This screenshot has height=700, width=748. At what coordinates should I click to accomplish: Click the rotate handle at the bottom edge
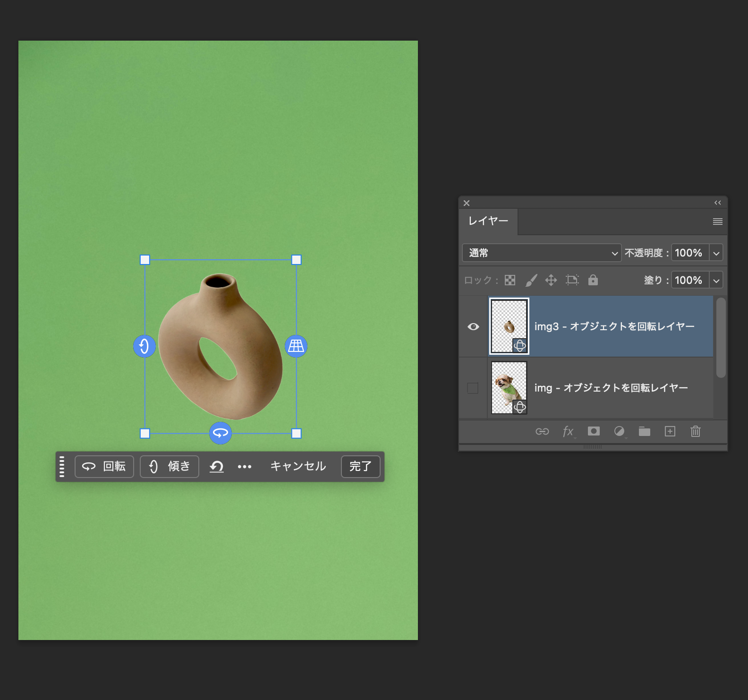coord(221,433)
